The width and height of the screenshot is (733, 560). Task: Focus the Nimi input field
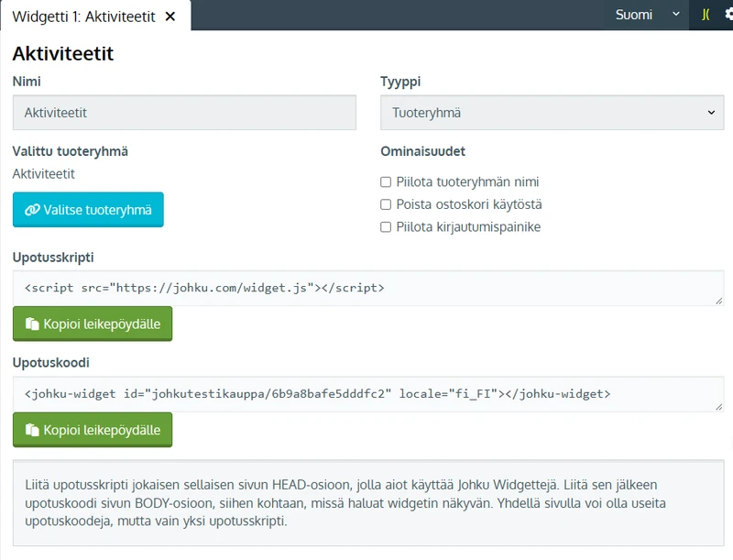click(184, 113)
